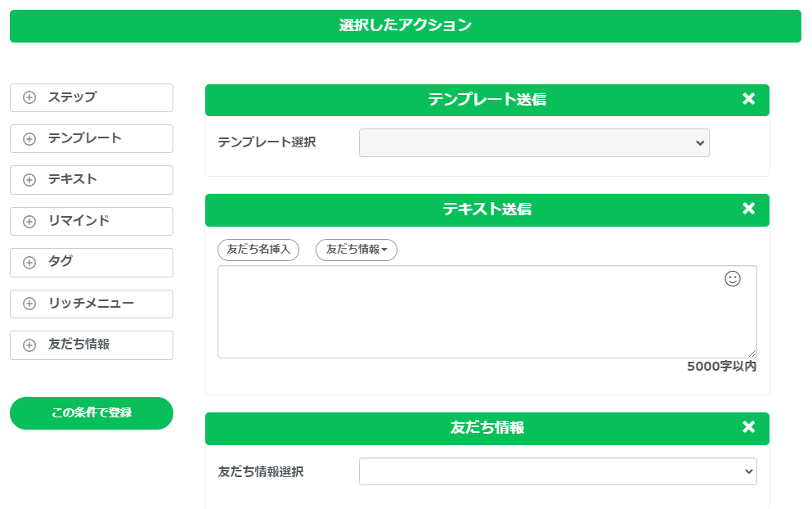Open the テンプレート選択 dropdown
This screenshot has width=812, height=509.
point(534,142)
